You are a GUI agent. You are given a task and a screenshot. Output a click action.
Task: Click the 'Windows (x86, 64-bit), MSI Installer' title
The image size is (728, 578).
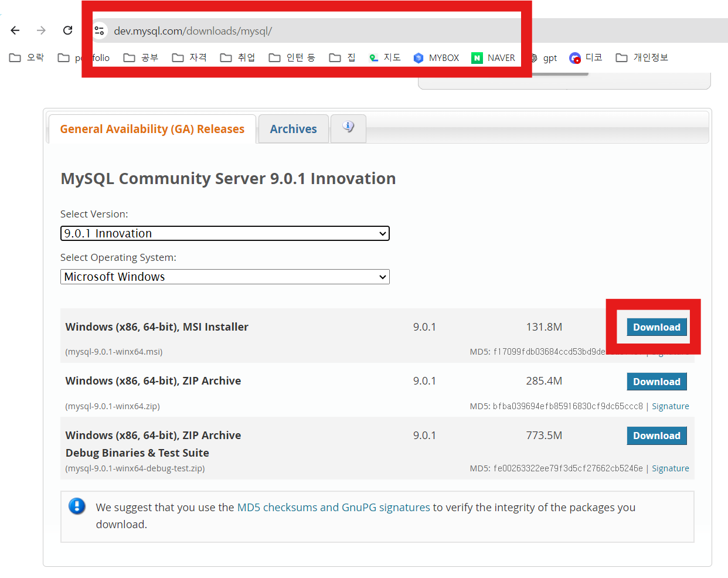(x=157, y=327)
